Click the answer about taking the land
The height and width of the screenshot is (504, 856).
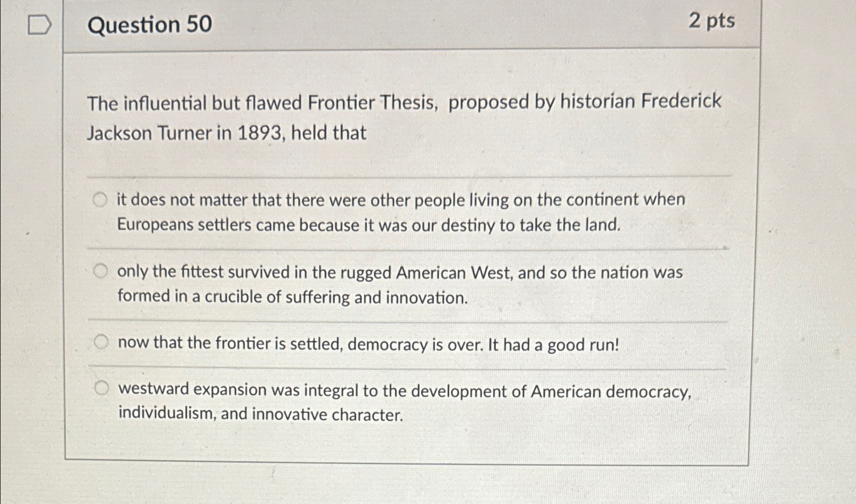point(400,212)
